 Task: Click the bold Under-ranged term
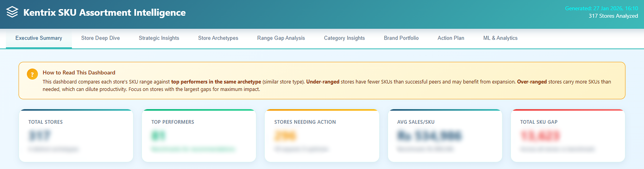point(323,82)
